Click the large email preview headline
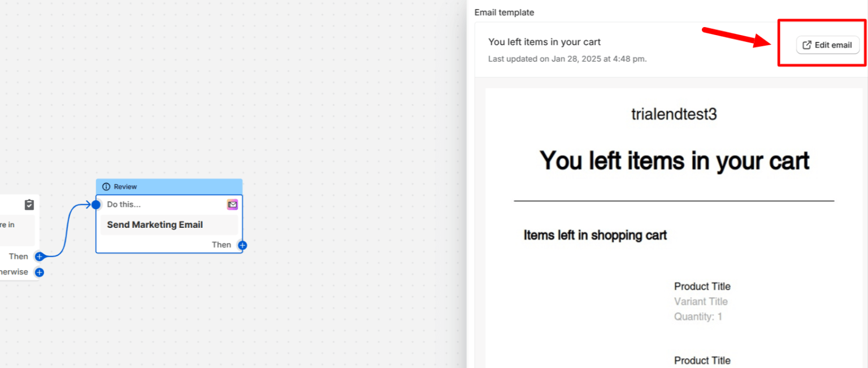The height and width of the screenshot is (368, 868). pos(674,161)
